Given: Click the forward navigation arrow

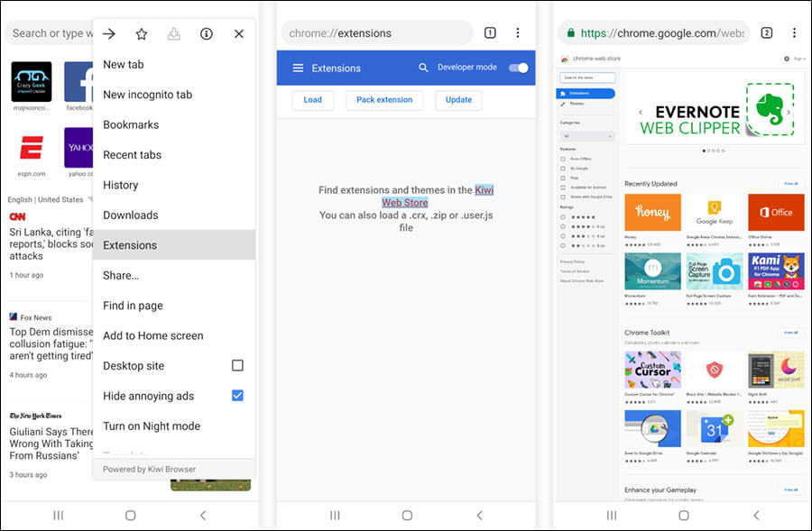Looking at the screenshot, I should 108,33.
